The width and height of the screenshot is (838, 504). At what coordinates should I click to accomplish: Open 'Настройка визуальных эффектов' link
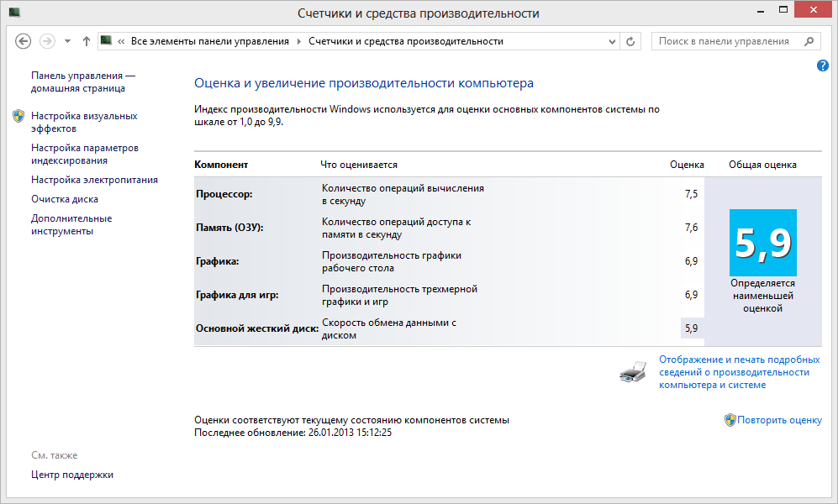click(84, 123)
